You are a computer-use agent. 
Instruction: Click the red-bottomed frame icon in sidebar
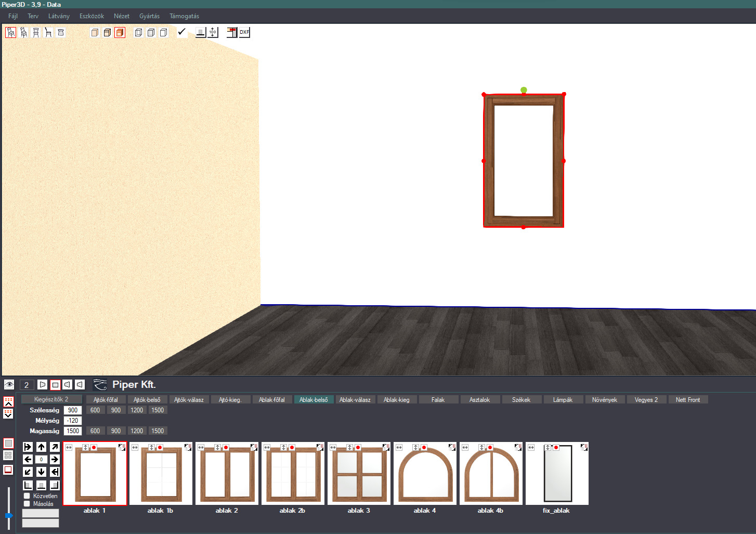tap(8, 470)
